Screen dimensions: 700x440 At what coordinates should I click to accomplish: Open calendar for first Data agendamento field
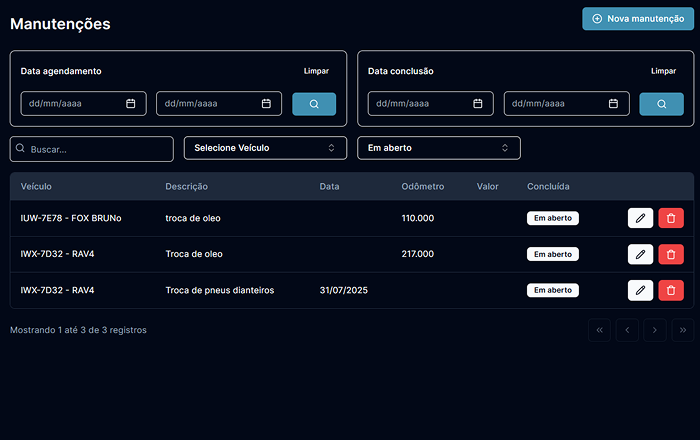coord(131,104)
